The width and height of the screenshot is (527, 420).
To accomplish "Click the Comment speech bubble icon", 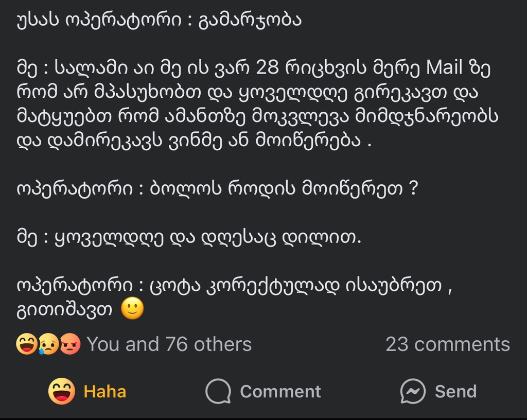I will click(218, 392).
